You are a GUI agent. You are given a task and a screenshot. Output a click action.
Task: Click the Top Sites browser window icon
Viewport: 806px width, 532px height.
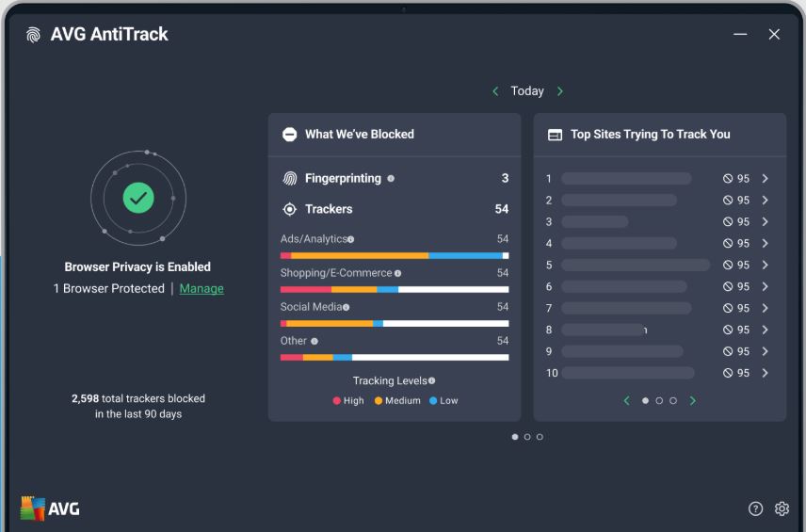(555, 135)
